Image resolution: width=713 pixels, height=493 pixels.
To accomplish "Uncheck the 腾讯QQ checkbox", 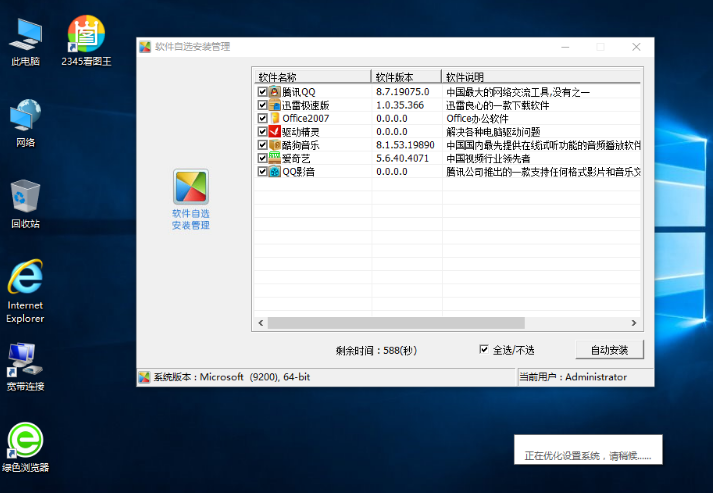I will (x=262, y=92).
